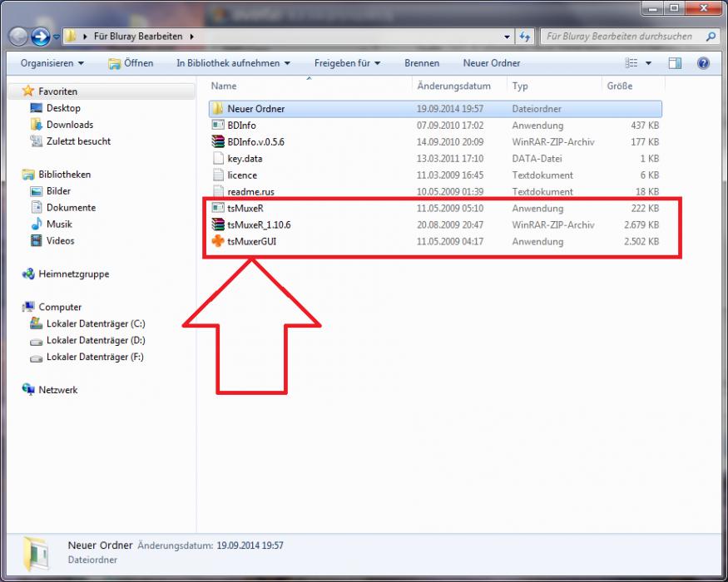Screen dimensions: 728x582
Task: Open the Dokumente library
Action: pyautogui.click(x=71, y=208)
